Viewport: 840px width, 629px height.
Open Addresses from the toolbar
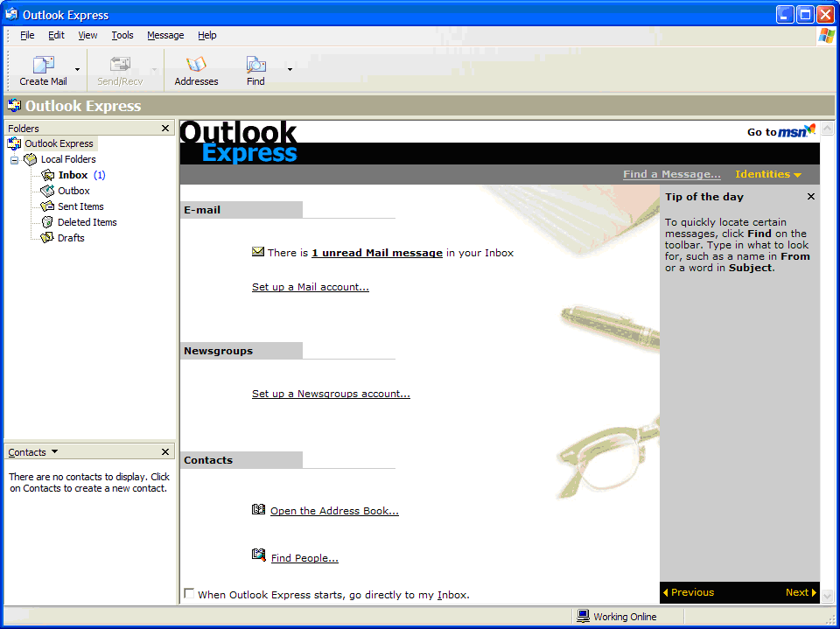196,66
